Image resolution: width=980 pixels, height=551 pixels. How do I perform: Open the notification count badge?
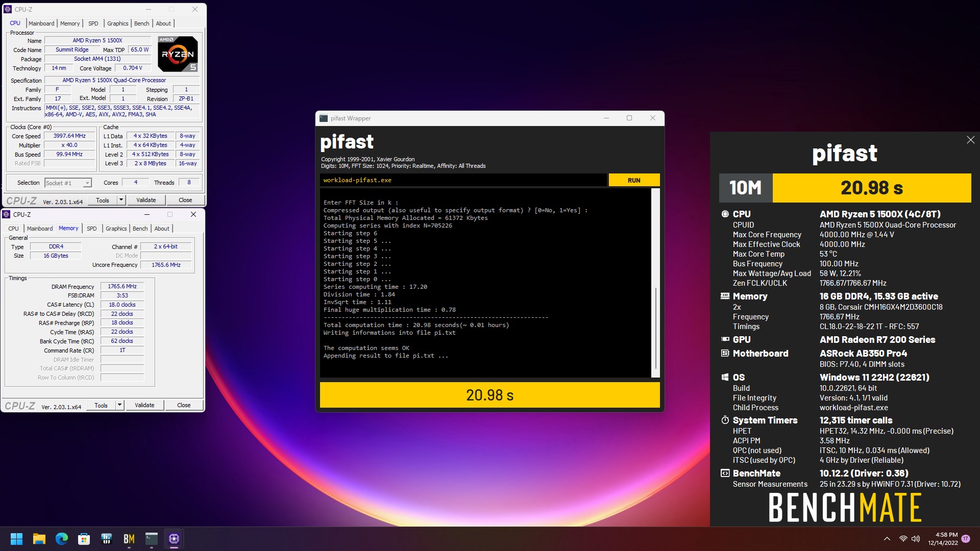966,539
